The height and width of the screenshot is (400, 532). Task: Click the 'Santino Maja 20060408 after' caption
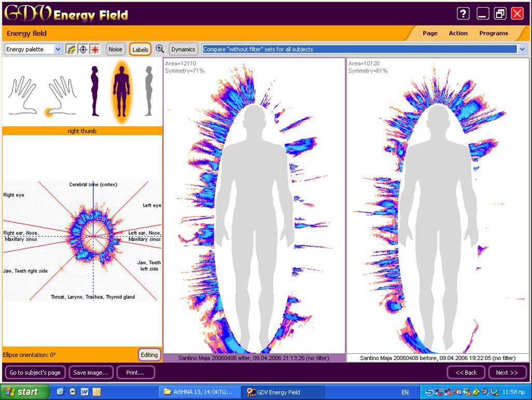254,358
